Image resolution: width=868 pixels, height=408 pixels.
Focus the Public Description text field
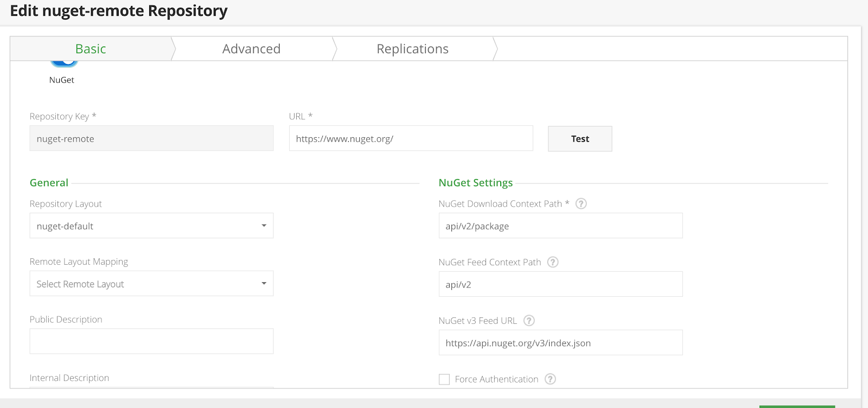pyautogui.click(x=151, y=341)
